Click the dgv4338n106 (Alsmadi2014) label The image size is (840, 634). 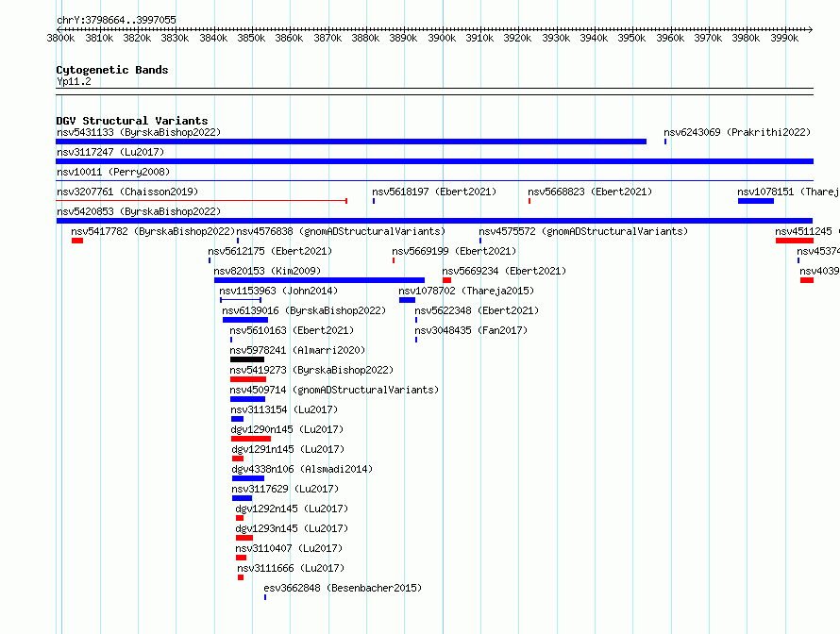coord(302,469)
